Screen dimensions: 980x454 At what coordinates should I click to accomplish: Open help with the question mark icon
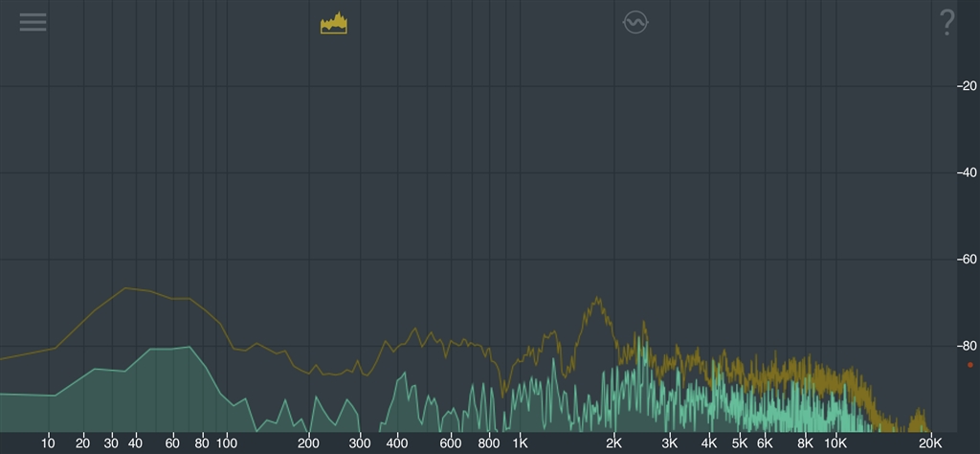click(947, 23)
